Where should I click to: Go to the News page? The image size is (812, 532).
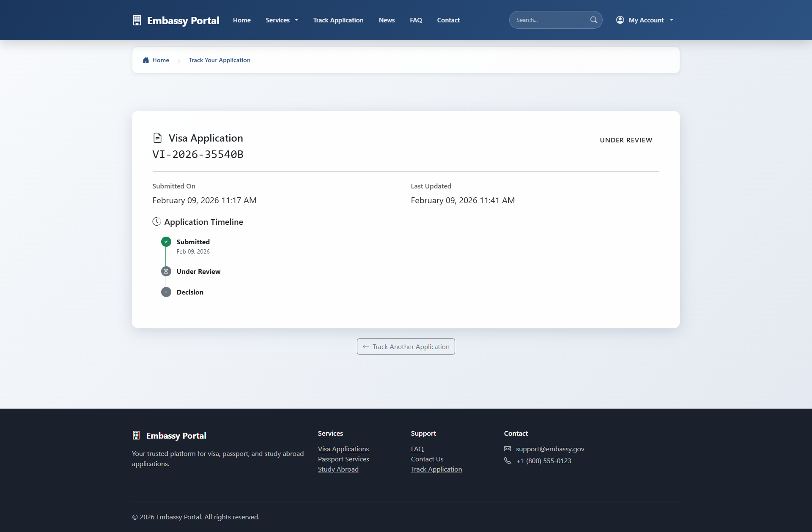(x=387, y=20)
